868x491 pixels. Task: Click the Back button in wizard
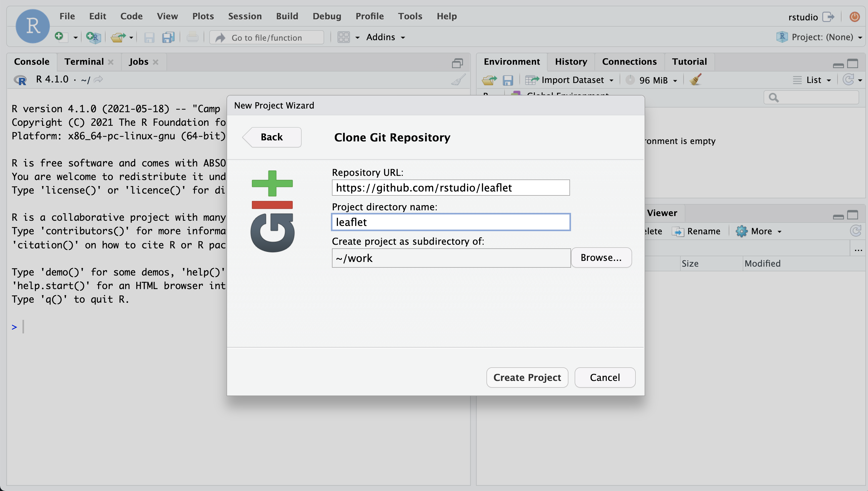tap(272, 137)
